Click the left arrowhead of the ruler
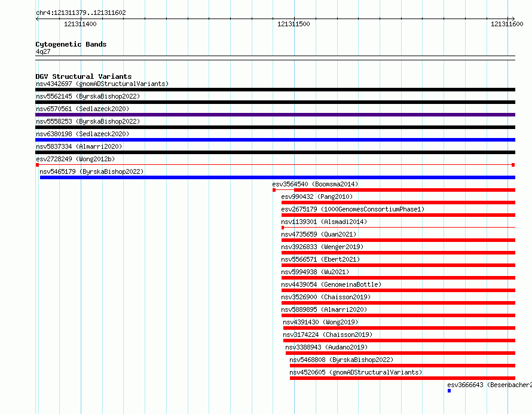The width and height of the screenshot is (532, 414). (37, 19)
